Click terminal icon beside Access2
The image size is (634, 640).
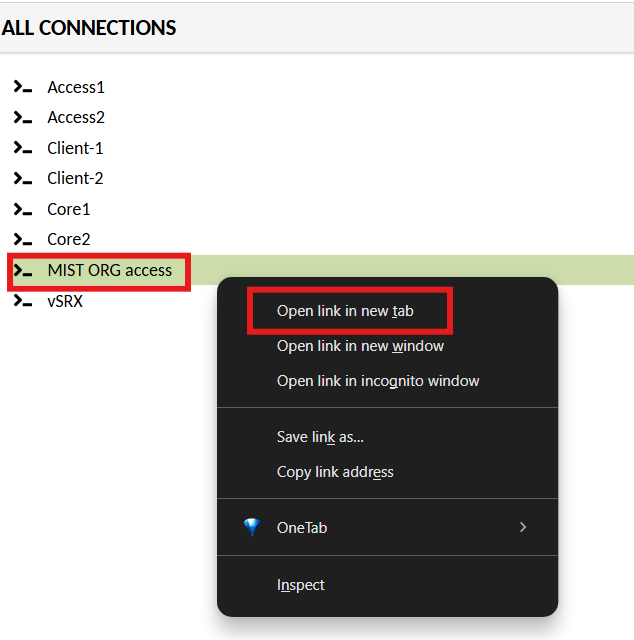click(x=23, y=117)
